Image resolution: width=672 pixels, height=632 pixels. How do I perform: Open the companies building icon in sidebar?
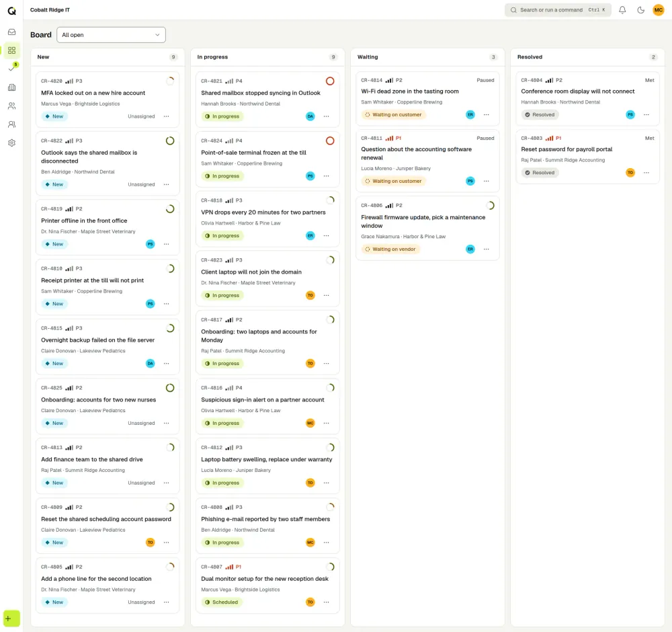[x=11, y=87]
